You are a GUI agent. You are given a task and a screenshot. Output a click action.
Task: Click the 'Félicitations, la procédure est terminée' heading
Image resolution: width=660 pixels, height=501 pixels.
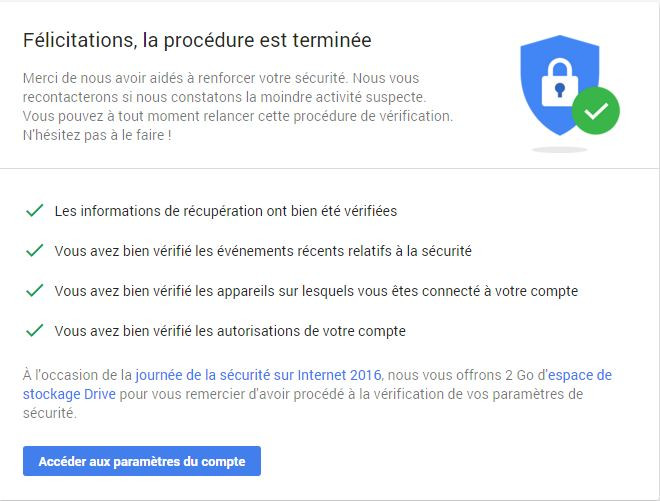tap(197, 40)
